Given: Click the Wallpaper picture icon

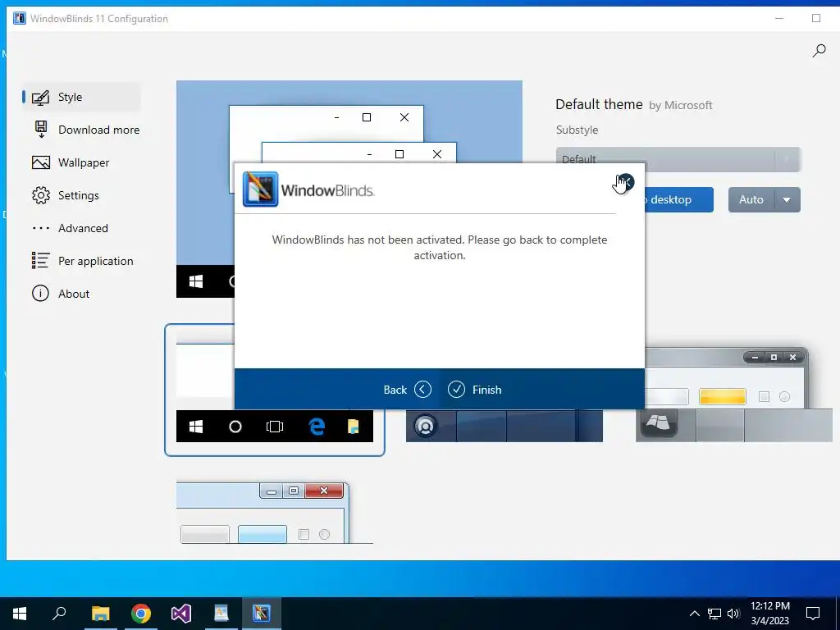Looking at the screenshot, I should 41,162.
